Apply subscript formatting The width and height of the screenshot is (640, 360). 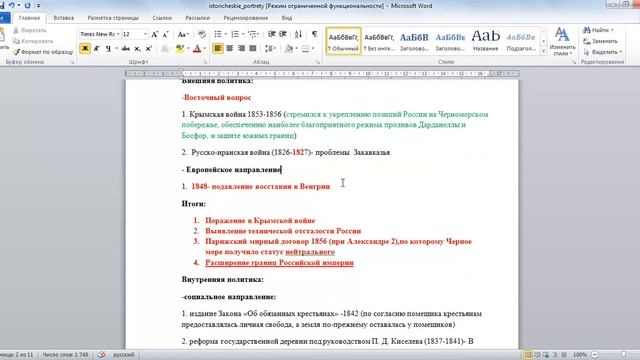click(138, 49)
